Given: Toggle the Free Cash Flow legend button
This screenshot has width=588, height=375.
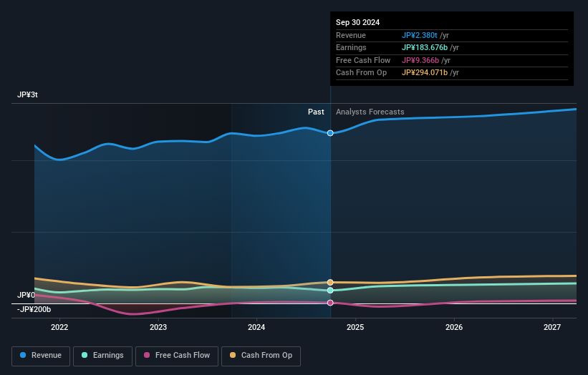Looking at the screenshot, I should point(177,356).
